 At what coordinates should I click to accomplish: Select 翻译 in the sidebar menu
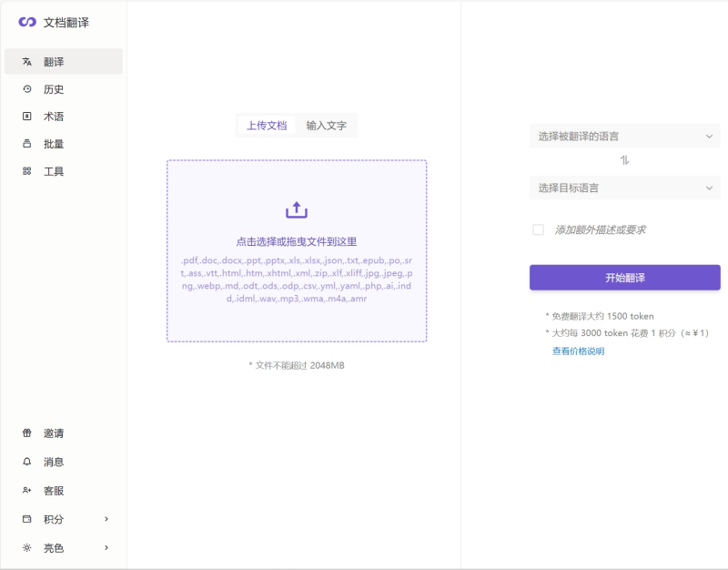63,62
